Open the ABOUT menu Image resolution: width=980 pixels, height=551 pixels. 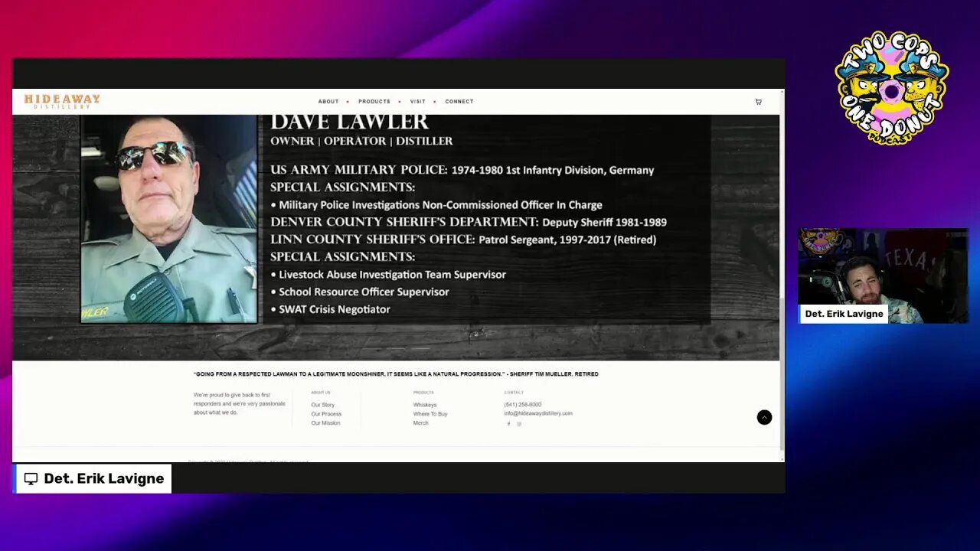point(328,102)
